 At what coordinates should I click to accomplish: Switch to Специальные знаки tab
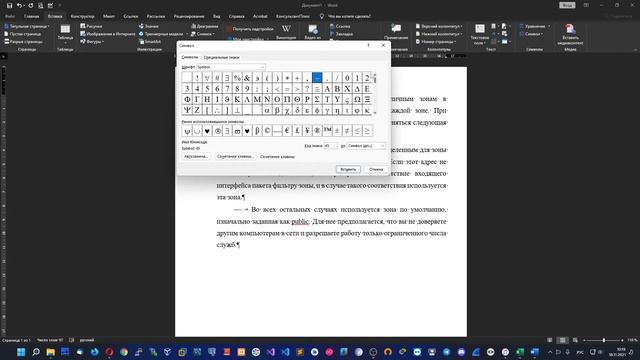coord(221,58)
